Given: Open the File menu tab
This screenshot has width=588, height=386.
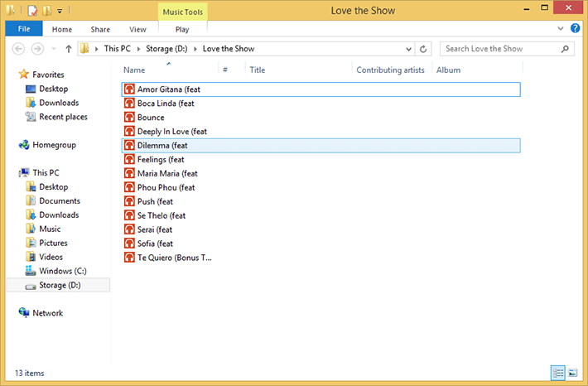Looking at the screenshot, I should [24, 29].
